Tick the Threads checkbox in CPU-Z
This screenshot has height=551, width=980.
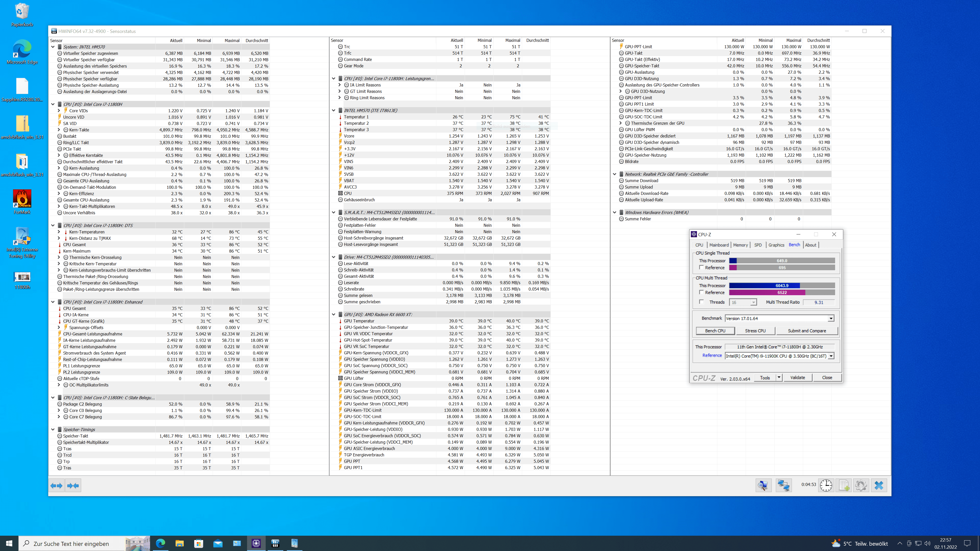point(701,302)
